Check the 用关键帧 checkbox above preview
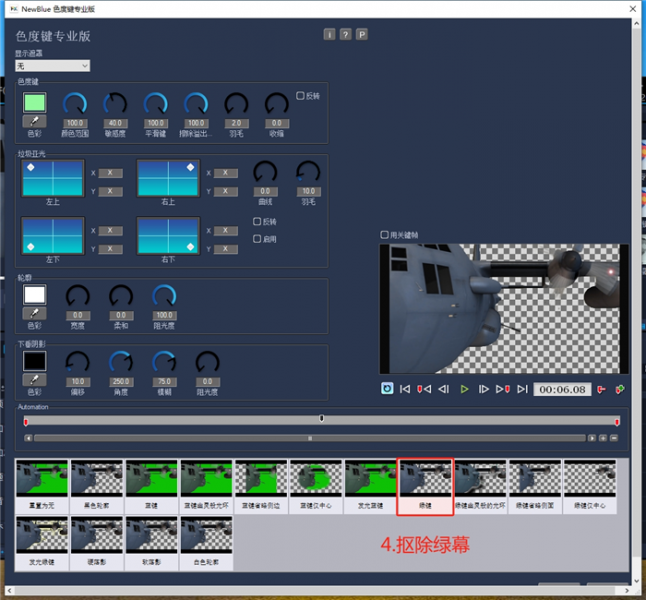 click(385, 235)
